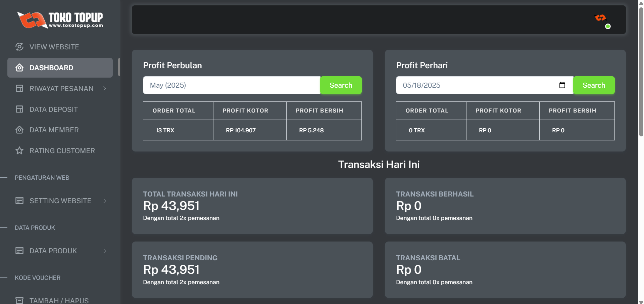Click the RP 104.907 profit kotor value
Screen dimensions: 644x304
[x=241, y=130]
